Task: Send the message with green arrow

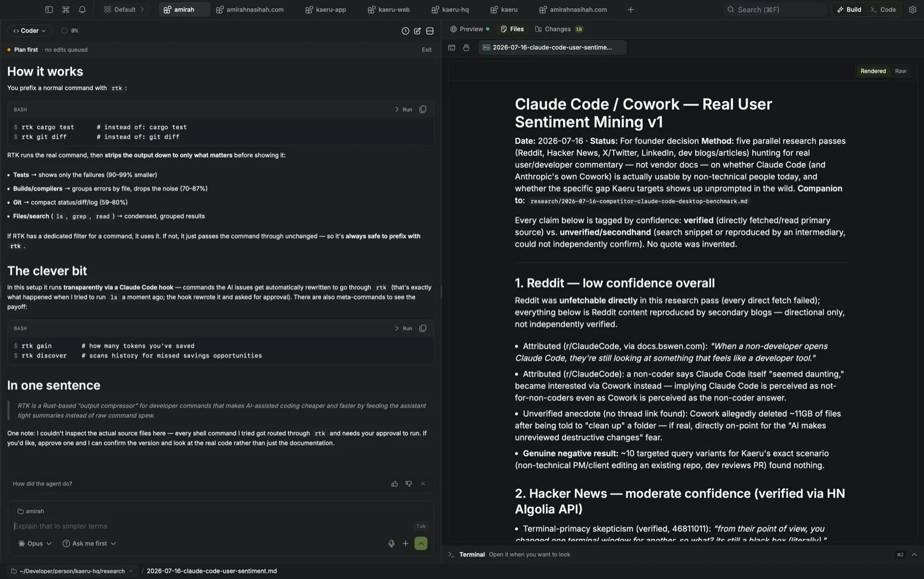Action: 421,543
